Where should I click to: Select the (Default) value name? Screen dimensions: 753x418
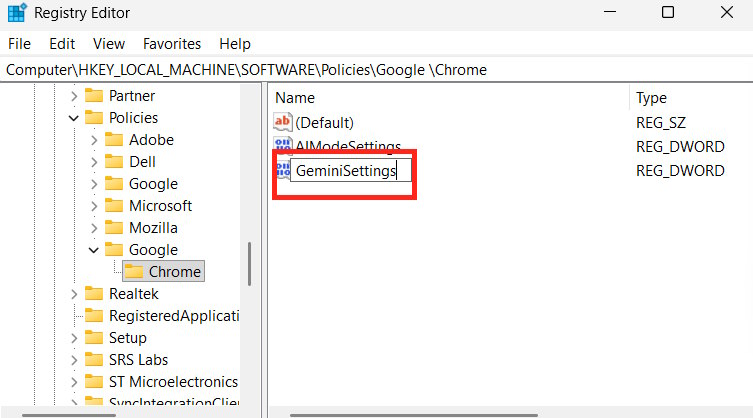pyautogui.click(x=325, y=123)
